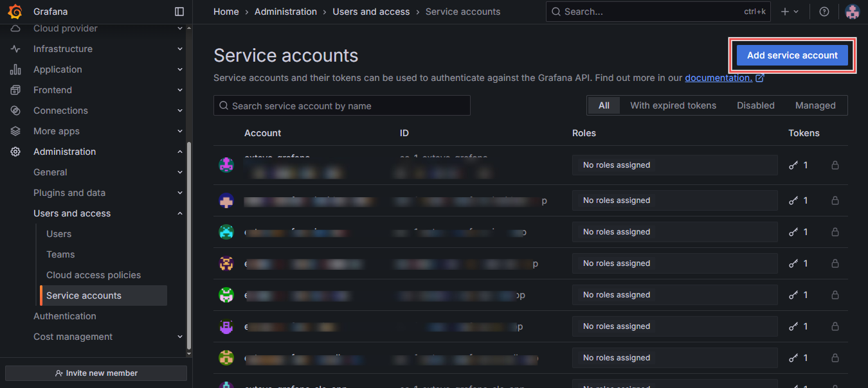Open Teams from the sidebar
Viewport: 868px width, 388px height.
[60, 254]
